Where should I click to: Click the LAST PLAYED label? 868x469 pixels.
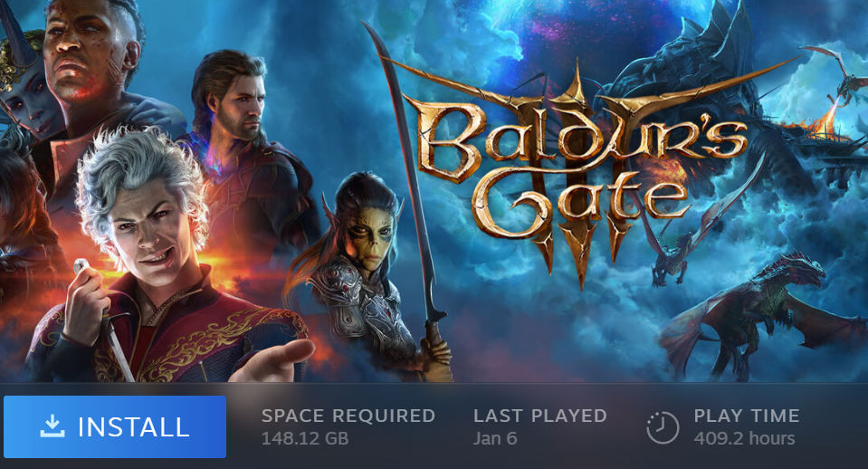click(x=539, y=416)
